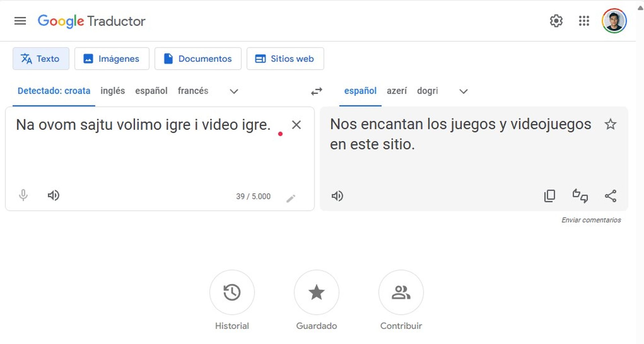The image size is (644, 344).
Task: Clear the source text with the X
Action: point(297,125)
